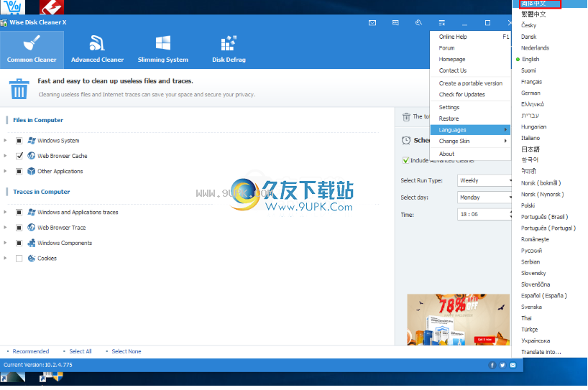588x390 pixels.
Task: Click the Windows Components puzzle icon
Action: pyautogui.click(x=32, y=243)
